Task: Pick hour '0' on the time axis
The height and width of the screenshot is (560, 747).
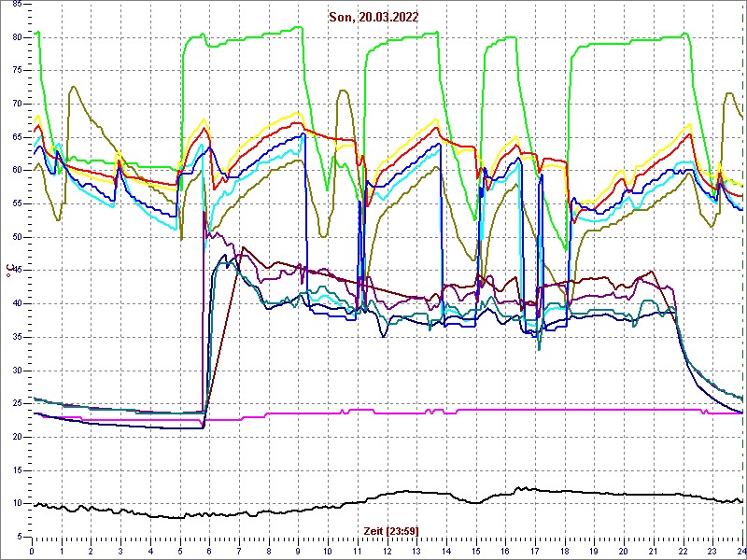Action: (x=32, y=550)
